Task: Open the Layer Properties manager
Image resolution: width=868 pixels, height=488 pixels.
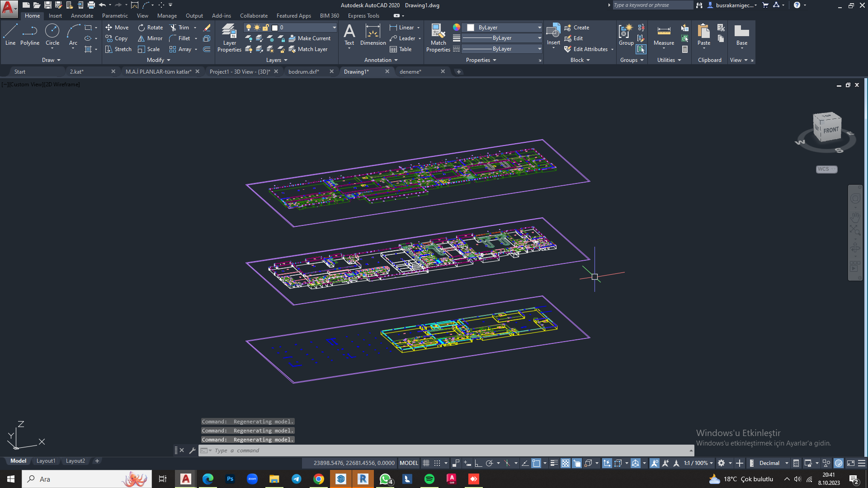Action: [229, 38]
